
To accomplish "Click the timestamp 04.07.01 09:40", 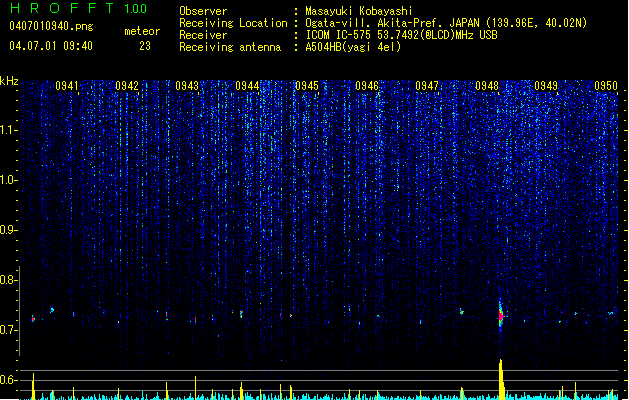I will click(x=51, y=46).
